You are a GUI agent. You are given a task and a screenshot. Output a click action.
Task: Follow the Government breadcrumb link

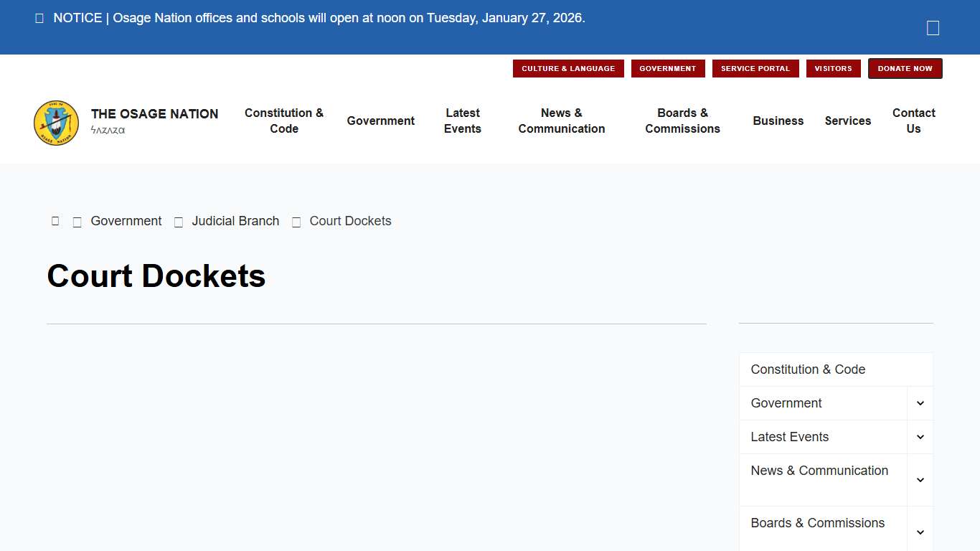[126, 221]
